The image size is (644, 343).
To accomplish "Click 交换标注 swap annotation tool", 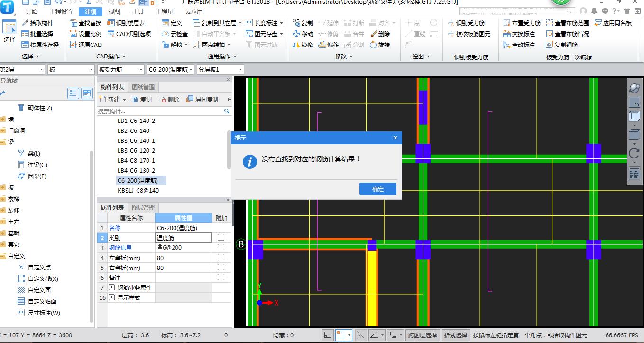I will pyautogui.click(x=519, y=34).
